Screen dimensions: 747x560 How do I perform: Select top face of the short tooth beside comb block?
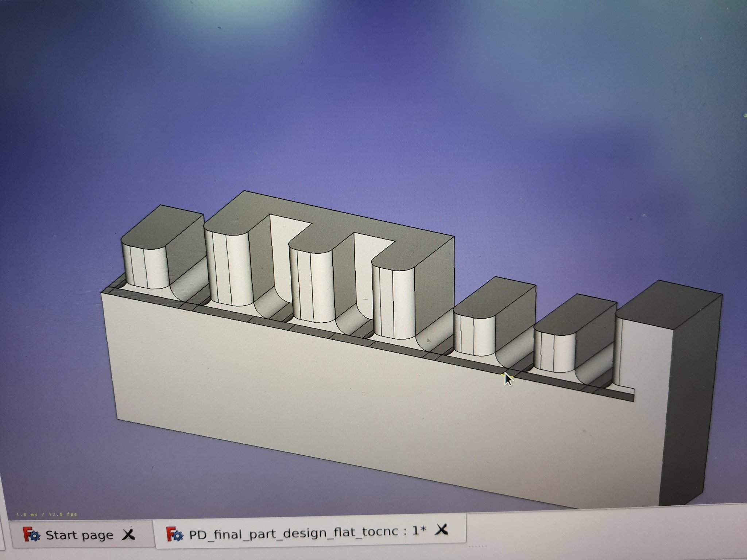(x=494, y=297)
